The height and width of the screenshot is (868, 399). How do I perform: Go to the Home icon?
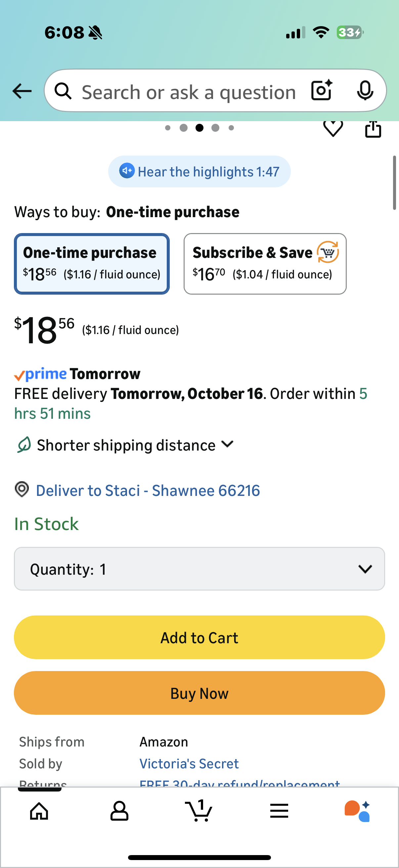click(x=39, y=810)
